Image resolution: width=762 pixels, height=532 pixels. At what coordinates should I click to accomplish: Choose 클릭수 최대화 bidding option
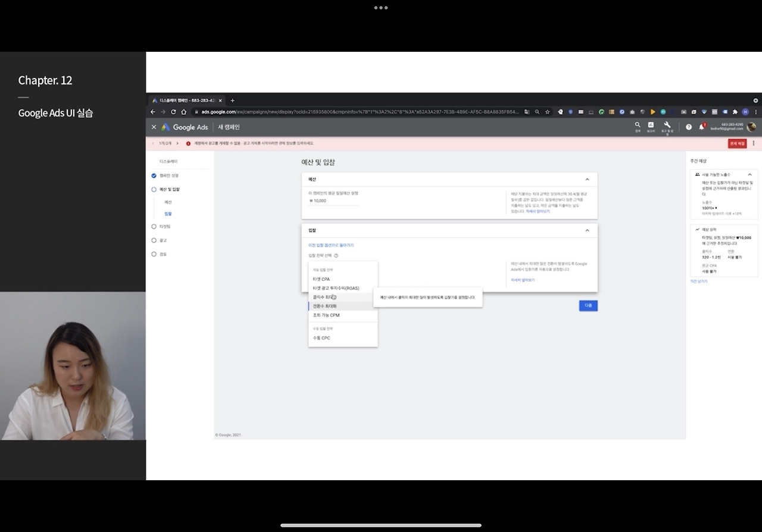[x=343, y=297]
